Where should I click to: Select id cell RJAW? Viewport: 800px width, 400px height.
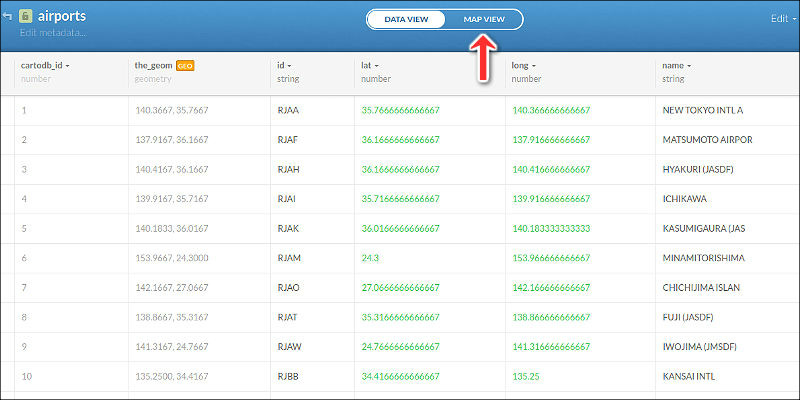pyautogui.click(x=289, y=347)
